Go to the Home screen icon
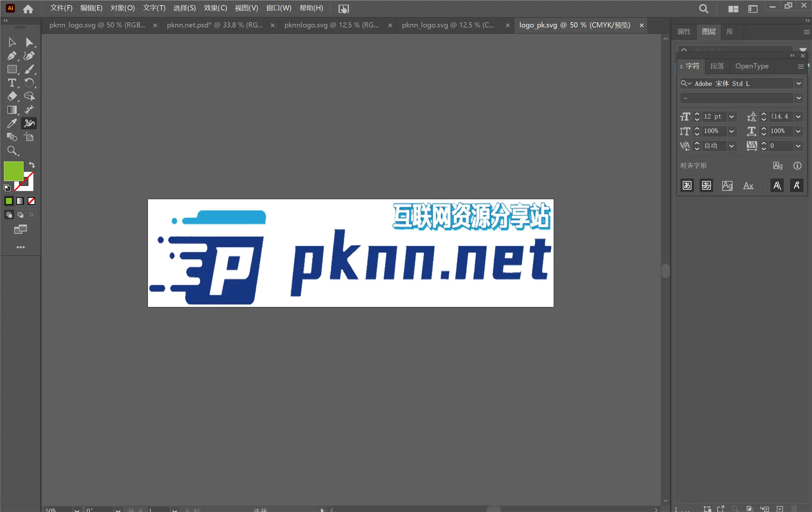This screenshot has width=812, height=512. 28,9
